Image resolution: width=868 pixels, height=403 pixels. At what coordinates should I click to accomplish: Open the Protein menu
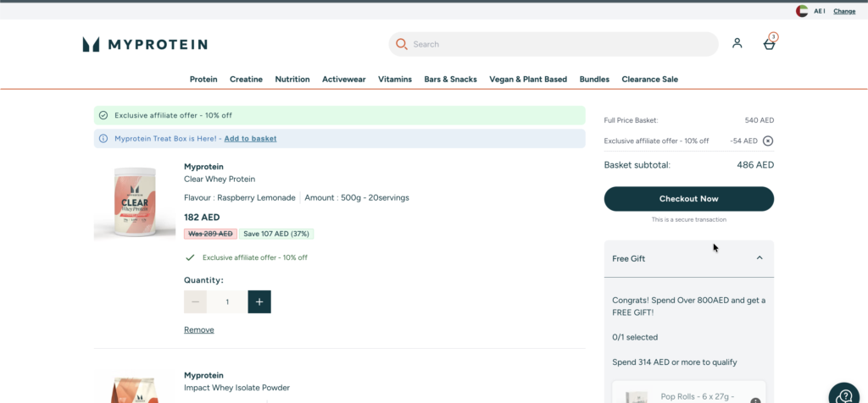click(203, 80)
